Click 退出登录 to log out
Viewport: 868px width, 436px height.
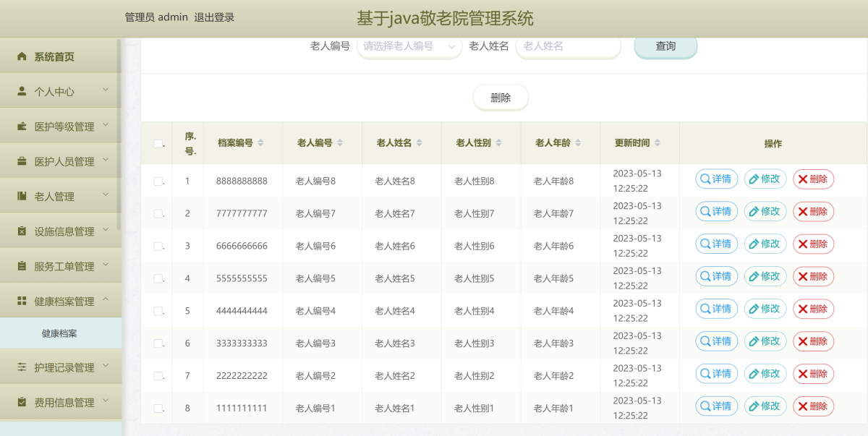tap(214, 17)
